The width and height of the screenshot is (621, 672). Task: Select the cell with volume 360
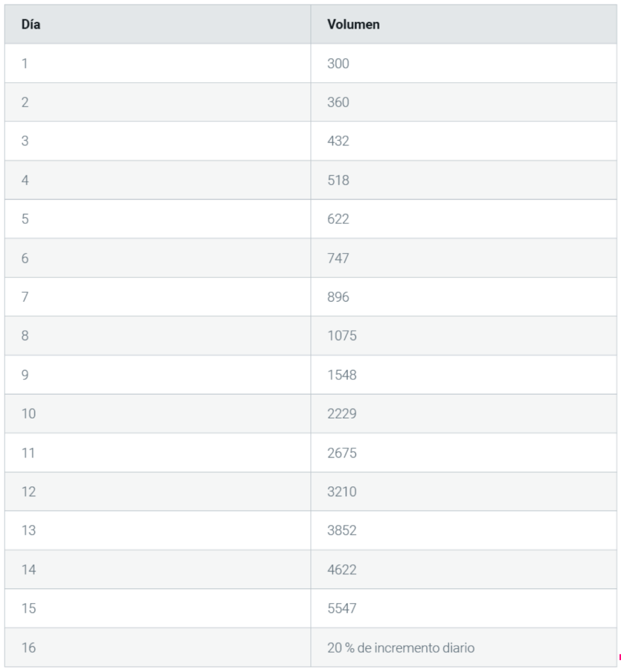pyautogui.click(x=464, y=102)
